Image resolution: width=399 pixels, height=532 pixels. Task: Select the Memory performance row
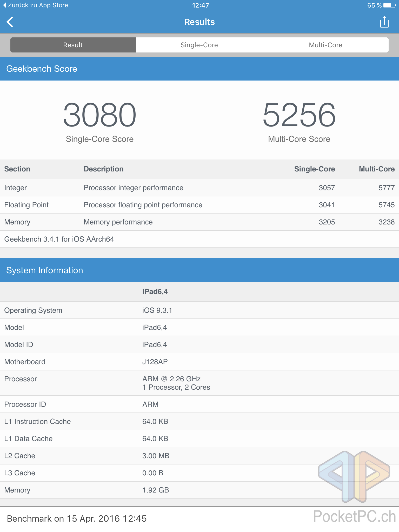(199, 222)
